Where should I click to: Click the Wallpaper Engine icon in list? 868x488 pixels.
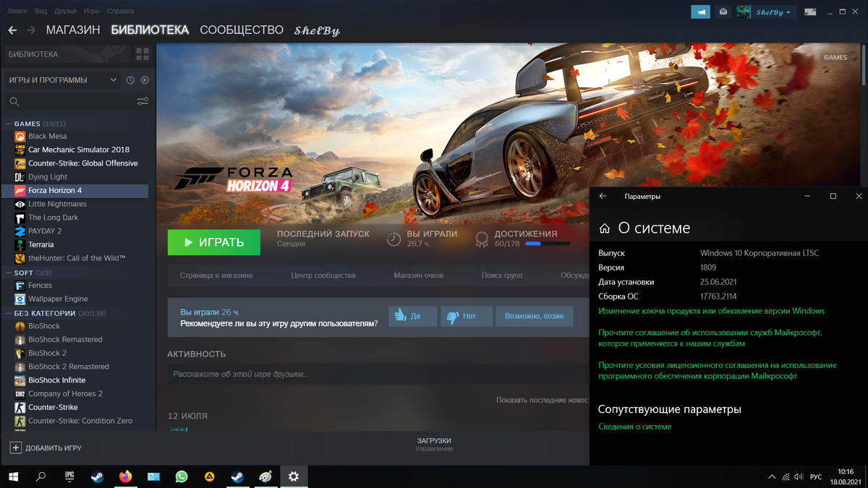pyautogui.click(x=20, y=299)
